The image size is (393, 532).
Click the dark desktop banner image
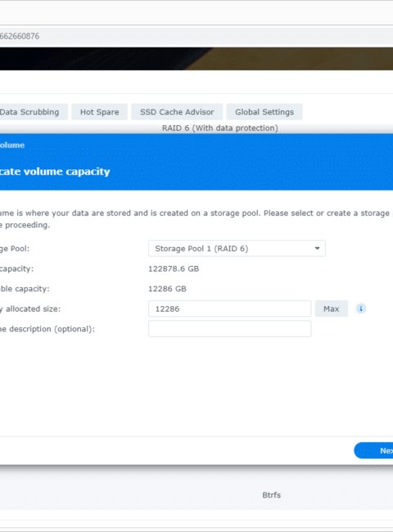196,59
